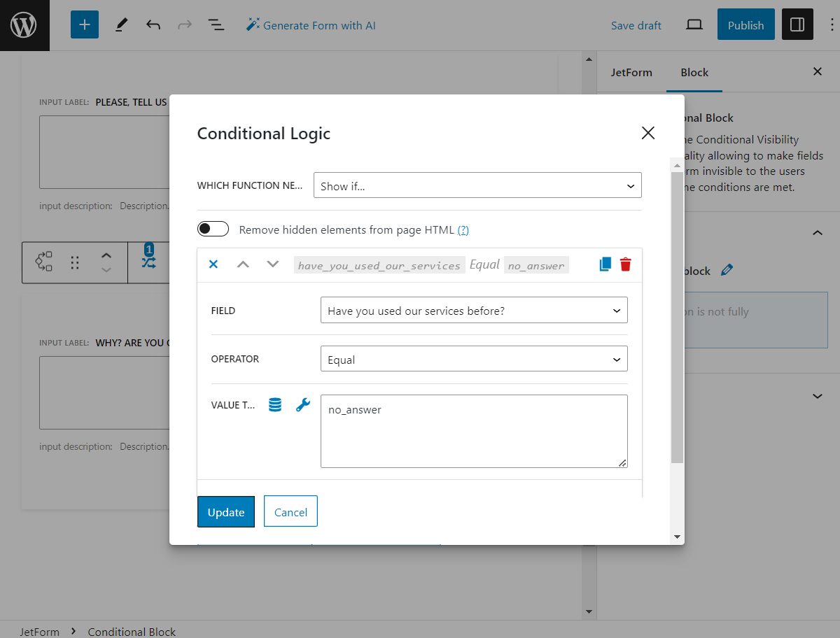This screenshot has width=840, height=638.
Task: Click the Save draft link
Action: (x=636, y=24)
